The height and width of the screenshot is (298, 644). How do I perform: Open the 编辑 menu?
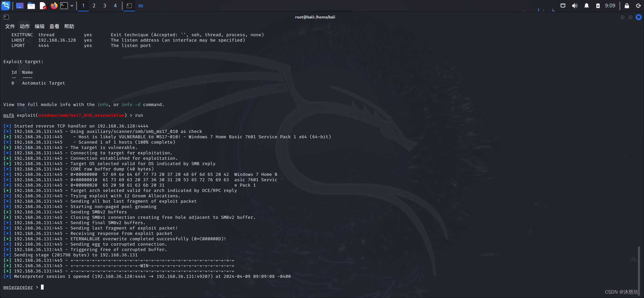39,27
